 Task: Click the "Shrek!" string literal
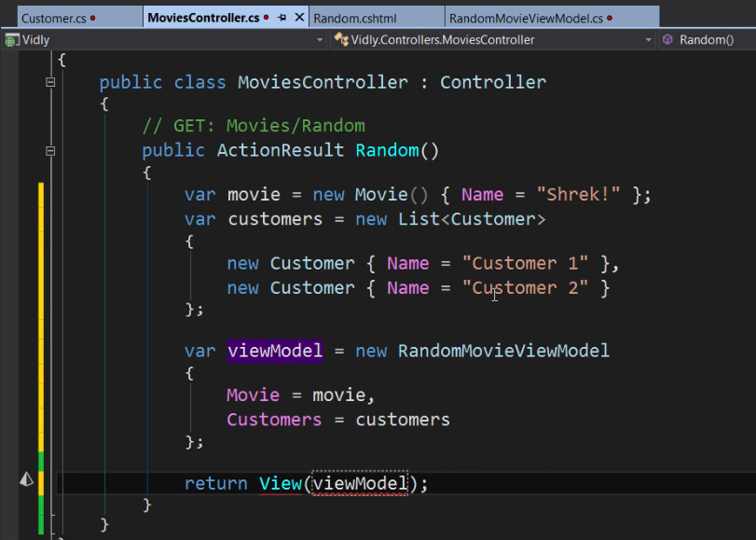tap(579, 195)
